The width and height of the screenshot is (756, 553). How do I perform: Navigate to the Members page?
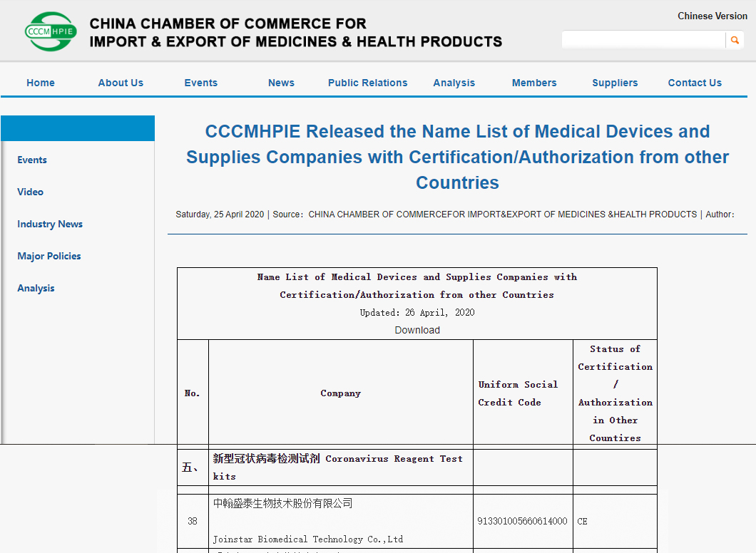(534, 83)
